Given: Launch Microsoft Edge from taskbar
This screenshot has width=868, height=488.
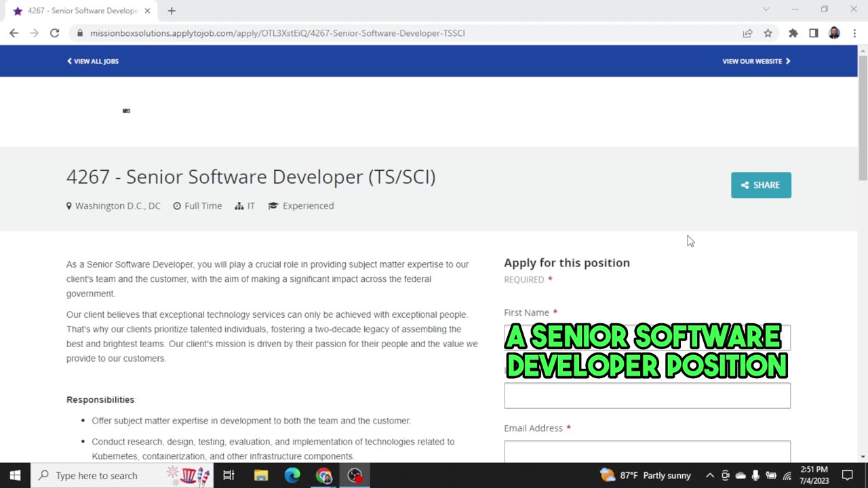Looking at the screenshot, I should 292,475.
